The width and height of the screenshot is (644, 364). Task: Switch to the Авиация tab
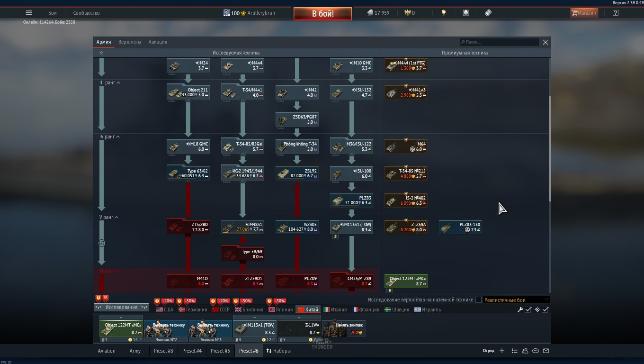(158, 42)
